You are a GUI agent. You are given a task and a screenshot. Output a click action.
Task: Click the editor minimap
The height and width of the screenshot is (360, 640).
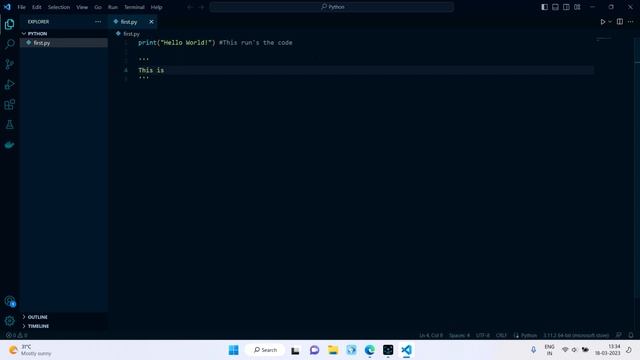604,39
